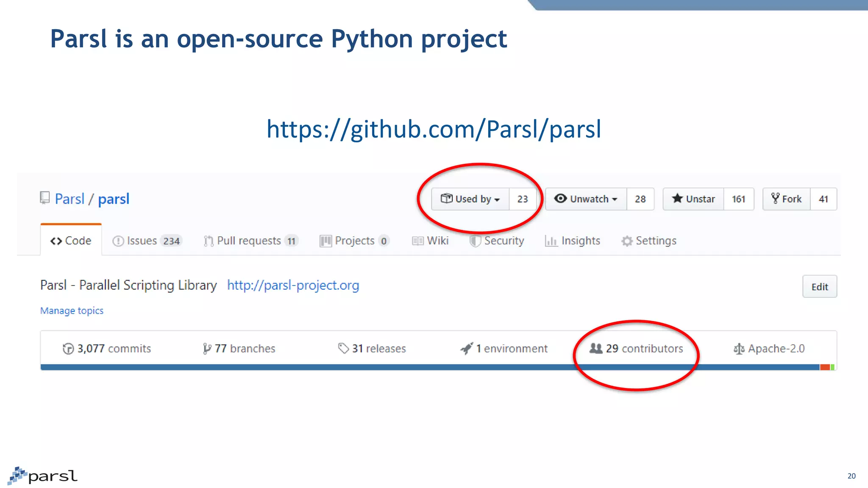Click the repository book icon

pos(45,198)
